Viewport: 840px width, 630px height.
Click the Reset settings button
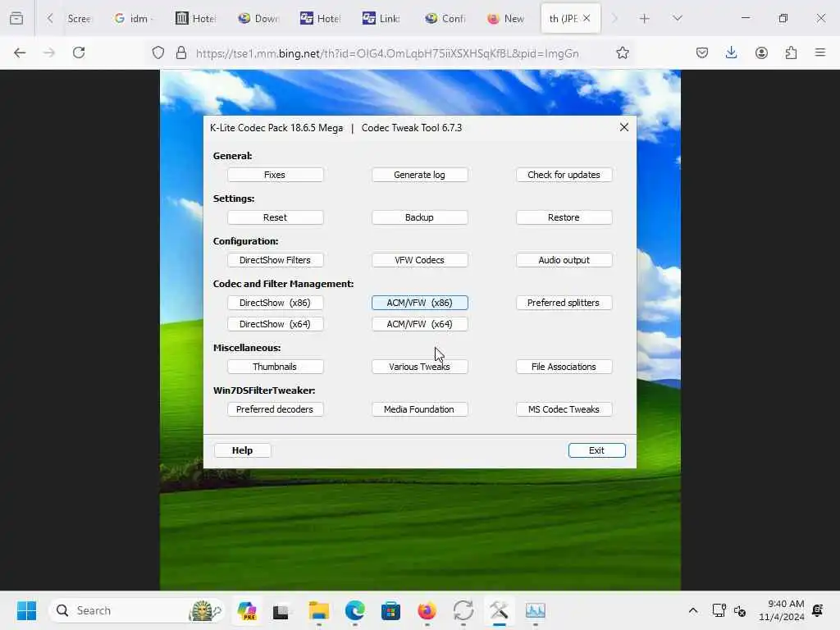click(275, 217)
